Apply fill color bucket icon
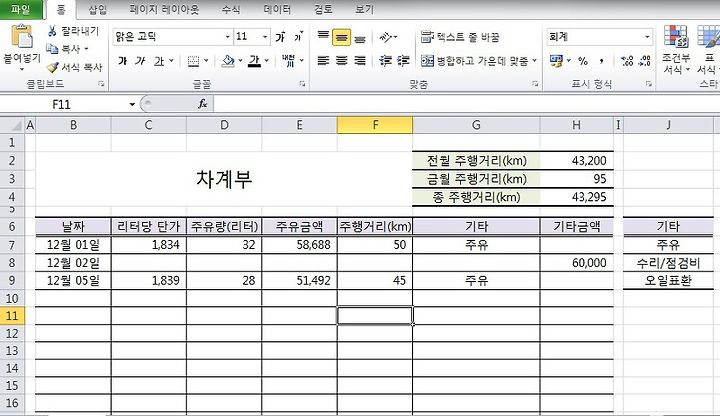Image resolution: width=720 pixels, height=416 pixels. click(x=228, y=61)
